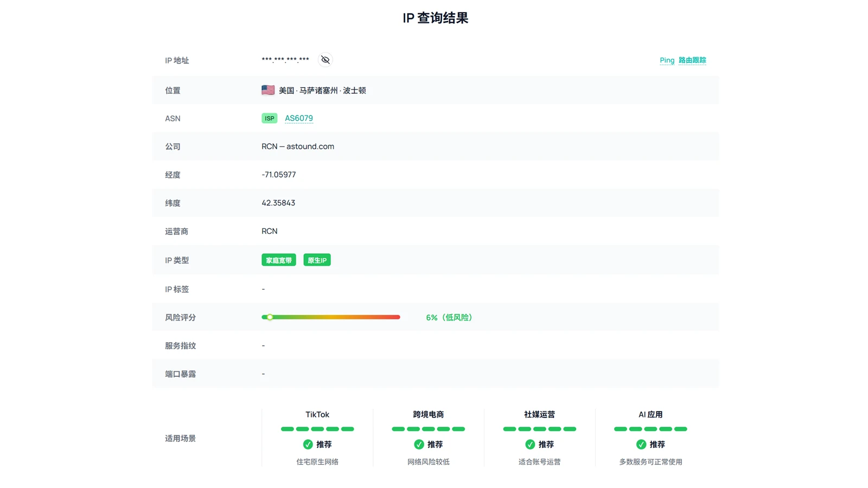This screenshot has height=488, width=868.
Task: Click the AI 应用 rating bar
Action: tap(650, 429)
